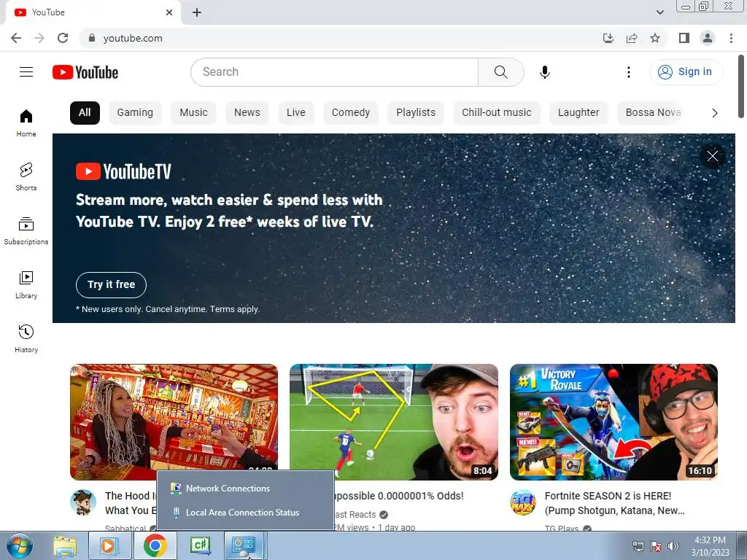Click the taskbar clock showing 4:32 PM
Viewport: 747px width, 560px height.
[x=710, y=546]
